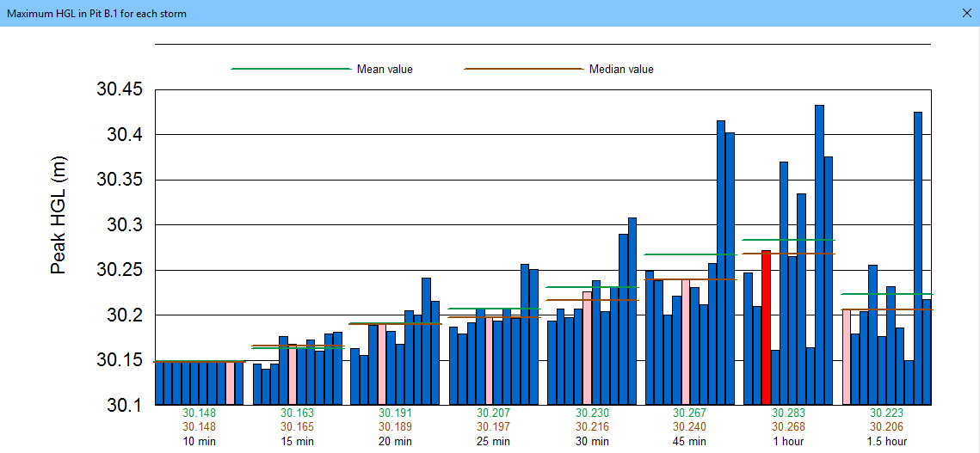The height and width of the screenshot is (453, 980).
Task: Click the 1.5 hour storm duration label
Action: (x=885, y=441)
